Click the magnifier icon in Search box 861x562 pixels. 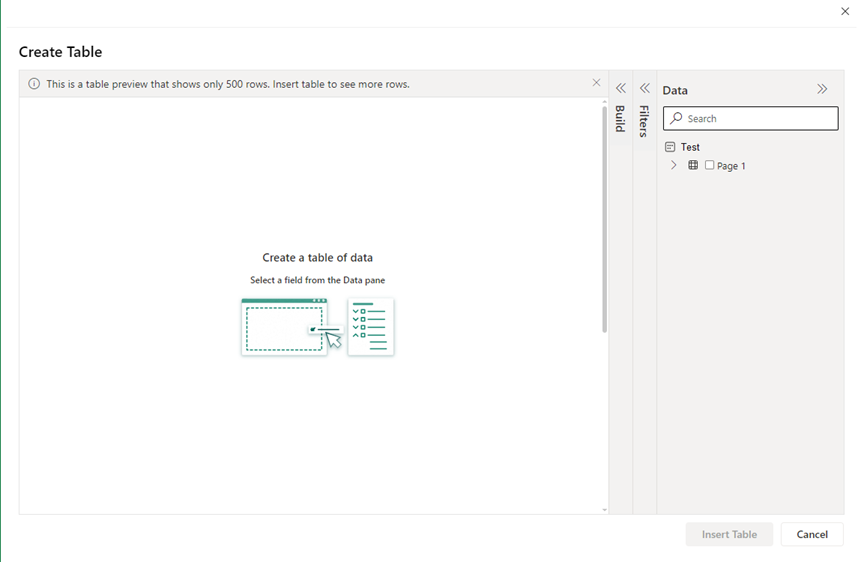[676, 118]
